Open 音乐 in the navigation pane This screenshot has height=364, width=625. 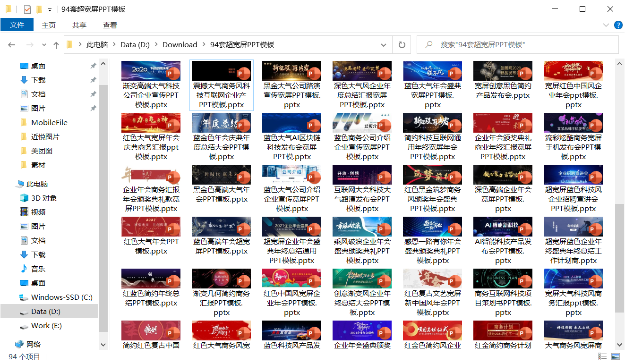click(38, 269)
